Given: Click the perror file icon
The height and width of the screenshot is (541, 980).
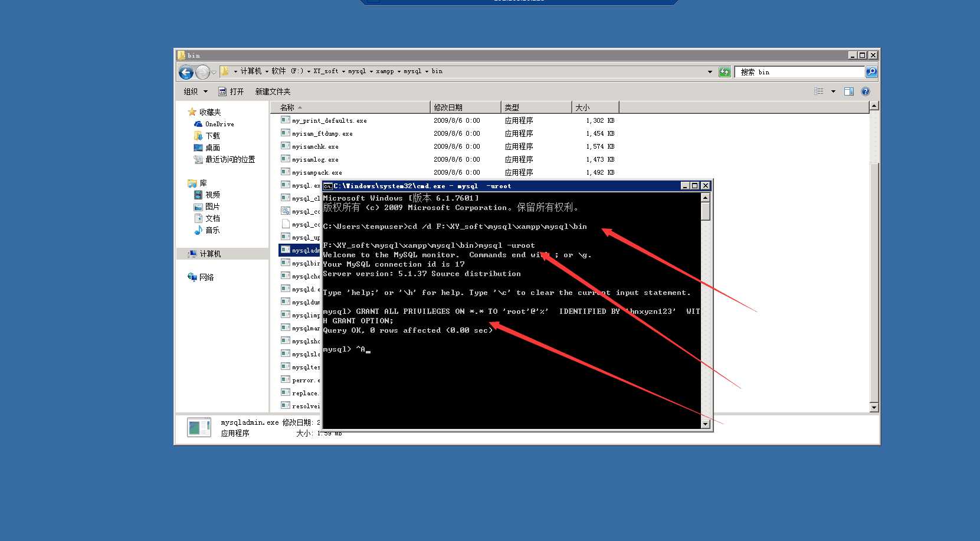Looking at the screenshot, I should coord(286,379).
